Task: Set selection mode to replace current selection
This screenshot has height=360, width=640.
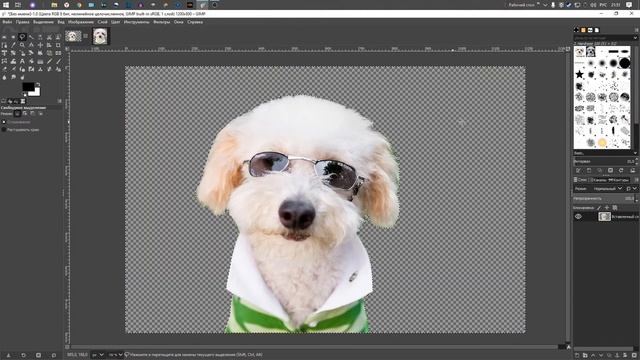Action: [x=17, y=113]
